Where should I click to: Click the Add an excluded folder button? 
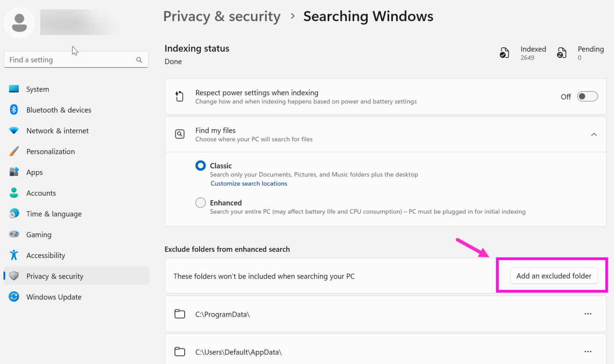click(x=554, y=276)
